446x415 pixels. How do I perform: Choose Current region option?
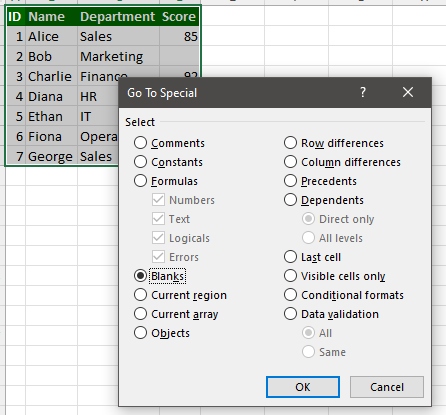click(x=140, y=295)
